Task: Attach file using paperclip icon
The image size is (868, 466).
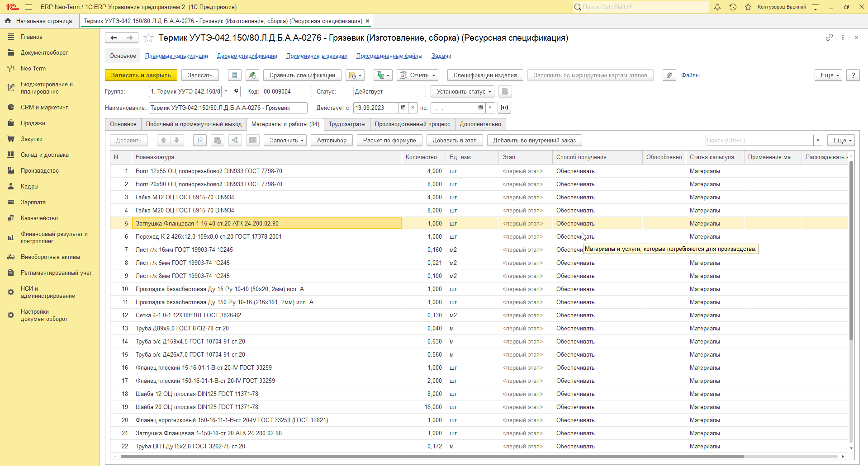Action: tap(669, 75)
